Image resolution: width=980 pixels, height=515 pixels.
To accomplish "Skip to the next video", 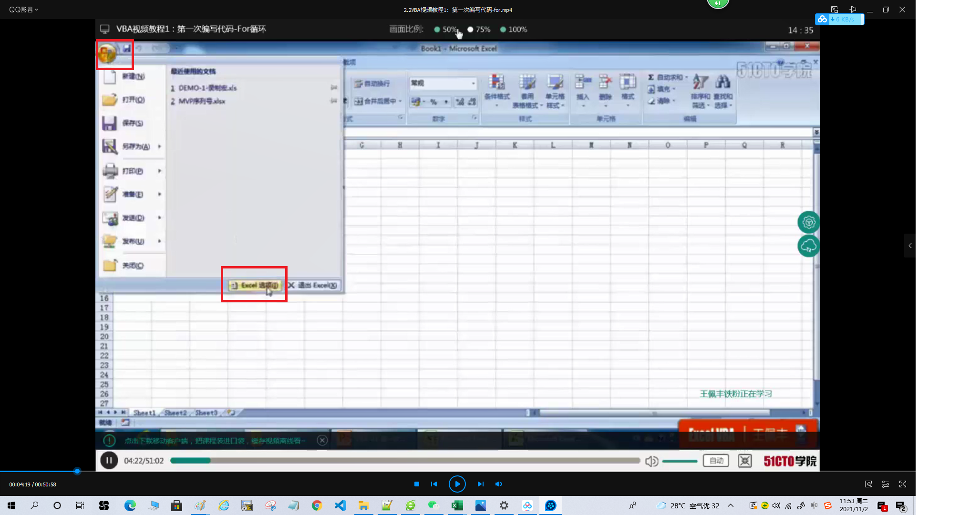I will tap(480, 484).
